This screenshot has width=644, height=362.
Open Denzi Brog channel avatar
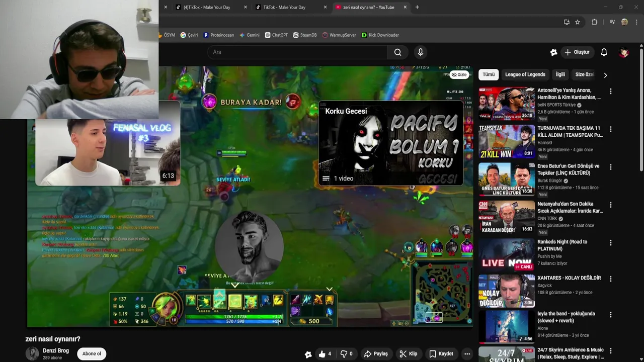32,353
